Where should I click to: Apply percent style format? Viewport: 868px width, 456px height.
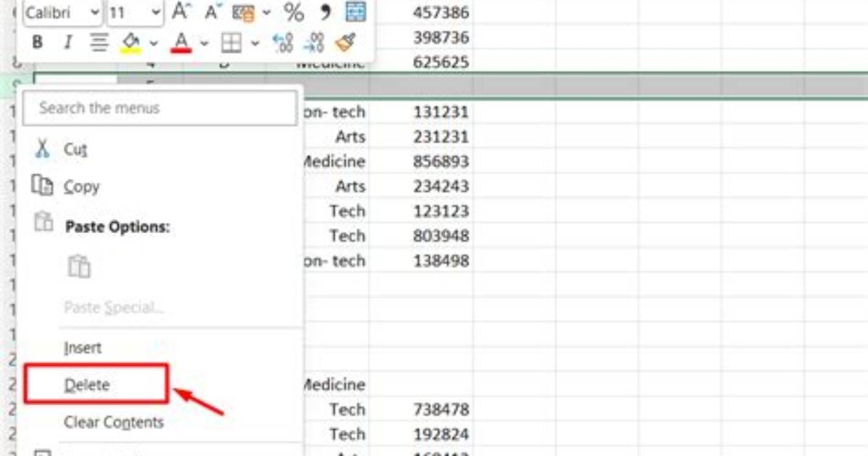[294, 12]
